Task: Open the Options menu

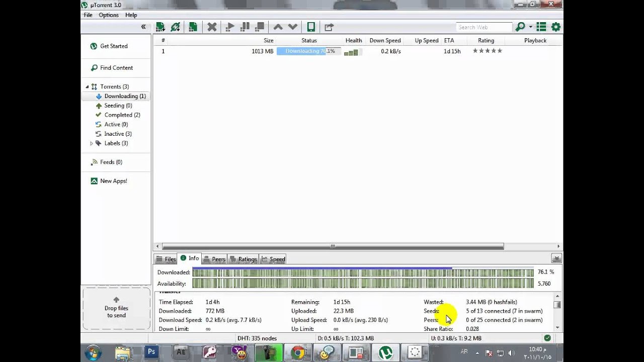Action: 109,15
